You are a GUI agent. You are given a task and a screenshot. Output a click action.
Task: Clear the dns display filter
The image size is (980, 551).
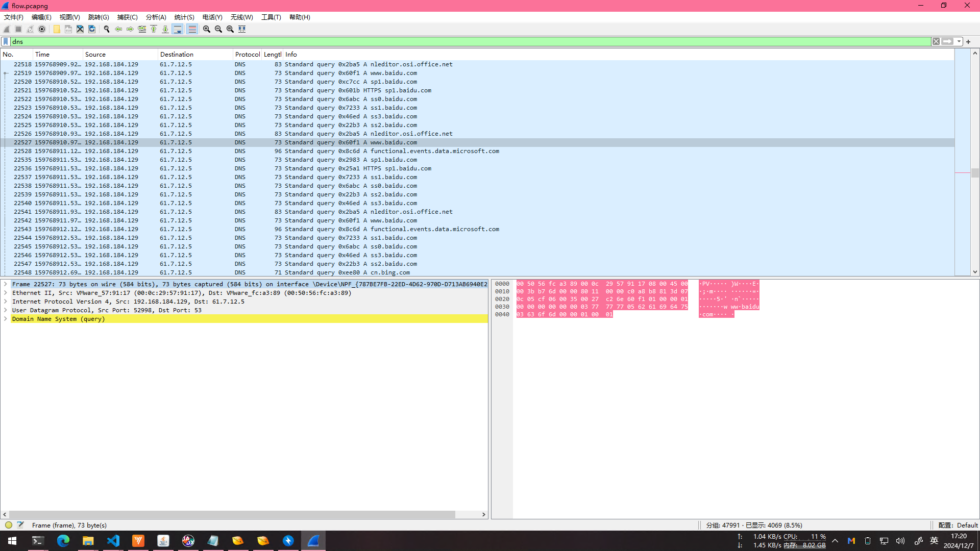pos(936,41)
